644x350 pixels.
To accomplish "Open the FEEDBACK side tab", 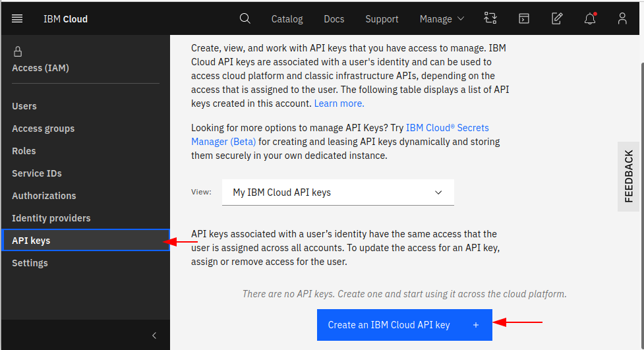I will click(628, 177).
